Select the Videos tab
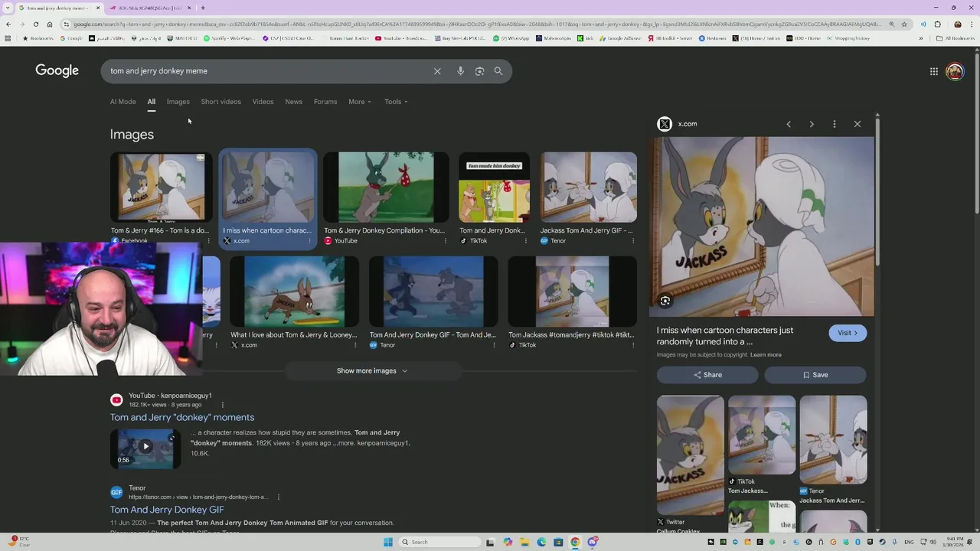980x551 pixels. coord(263,102)
